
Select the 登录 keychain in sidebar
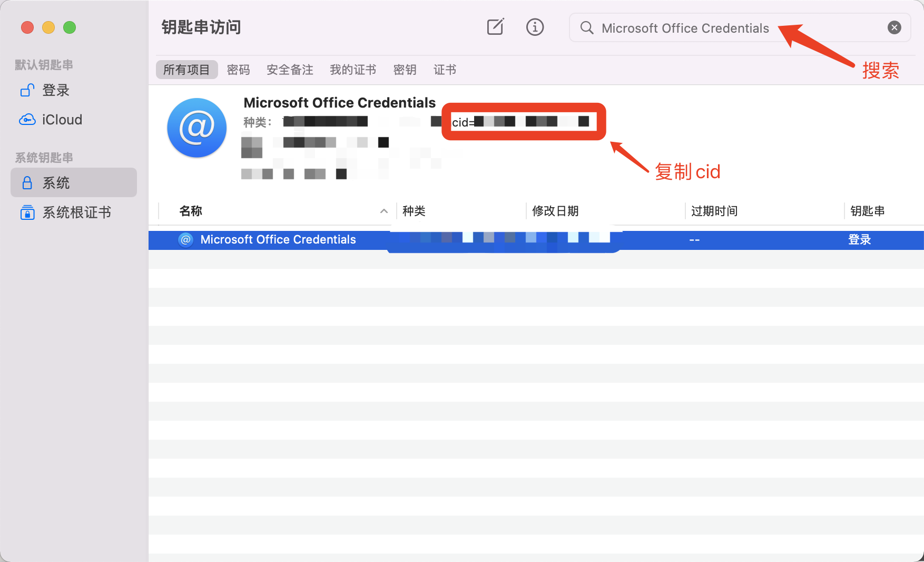click(x=74, y=90)
